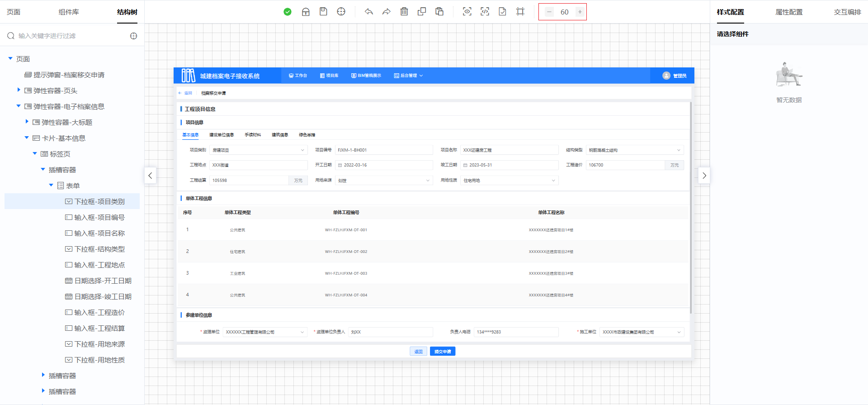Collapse the 卡片-基本信息 tree node

pyautogui.click(x=27, y=138)
